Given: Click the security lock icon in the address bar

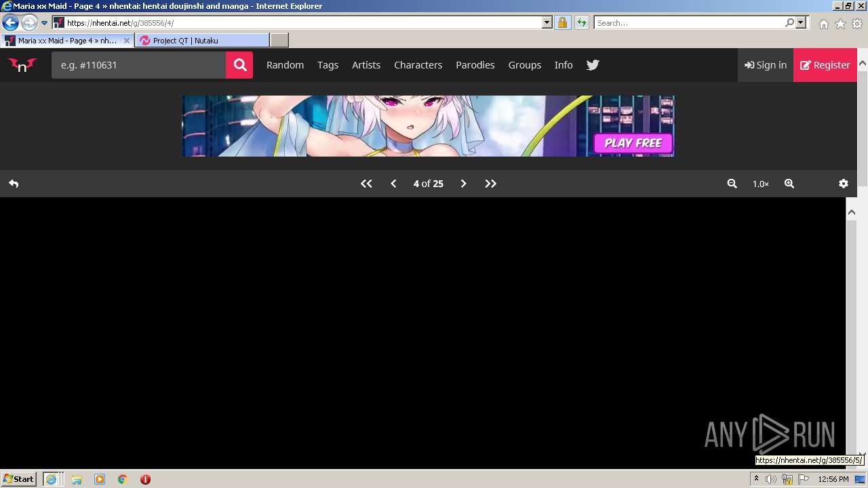Looking at the screenshot, I should click(x=562, y=22).
